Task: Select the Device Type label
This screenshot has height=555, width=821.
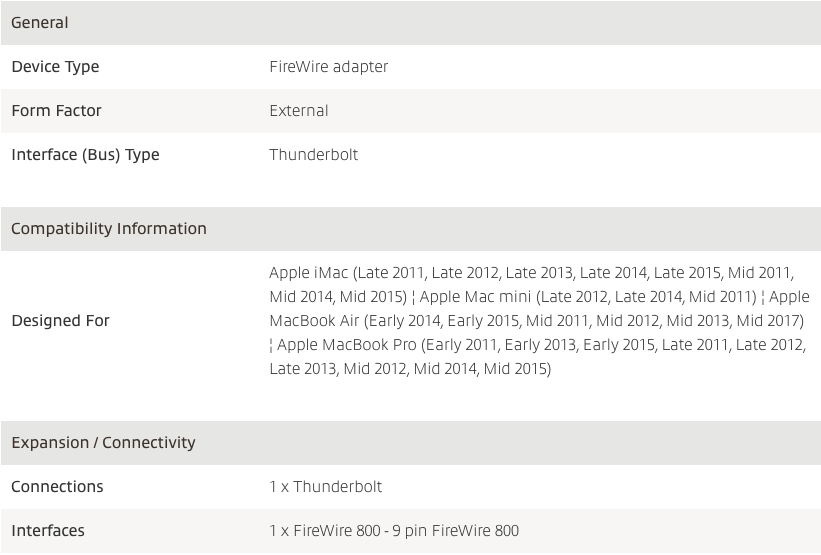Action: pyautogui.click(x=55, y=67)
